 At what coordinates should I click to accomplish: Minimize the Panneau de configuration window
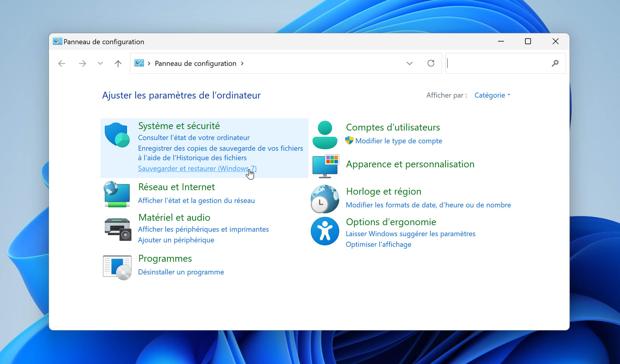501,41
